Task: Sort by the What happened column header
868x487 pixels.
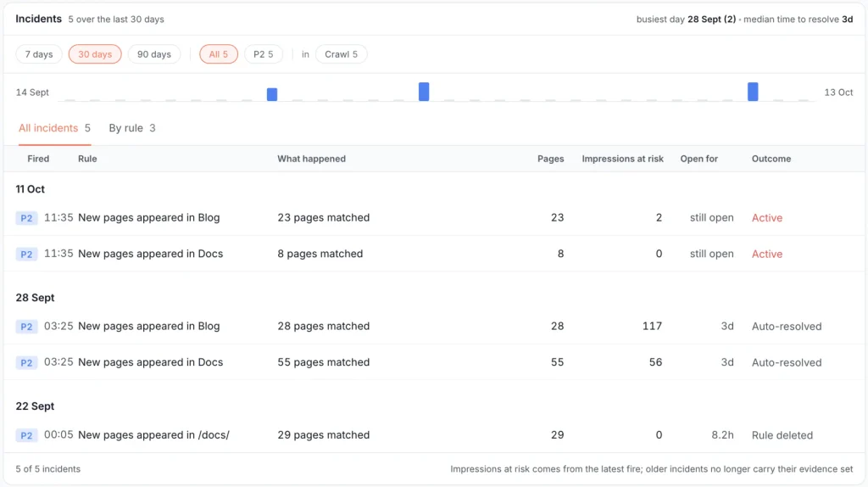Action: coord(311,159)
